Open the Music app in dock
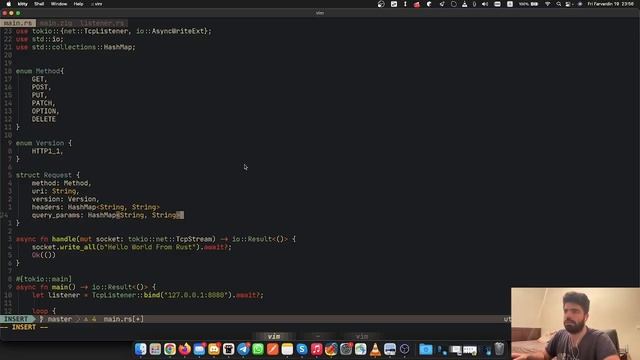Viewport: 640px width, 360px height. click(x=317, y=349)
